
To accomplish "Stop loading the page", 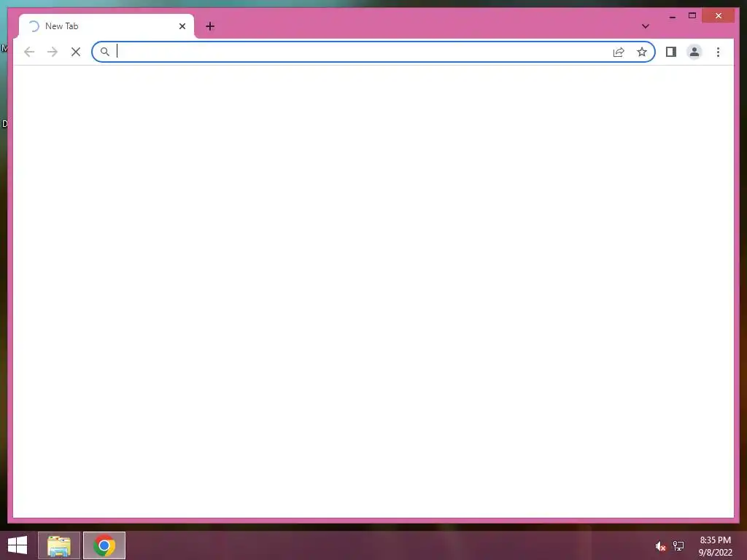I will pyautogui.click(x=76, y=52).
